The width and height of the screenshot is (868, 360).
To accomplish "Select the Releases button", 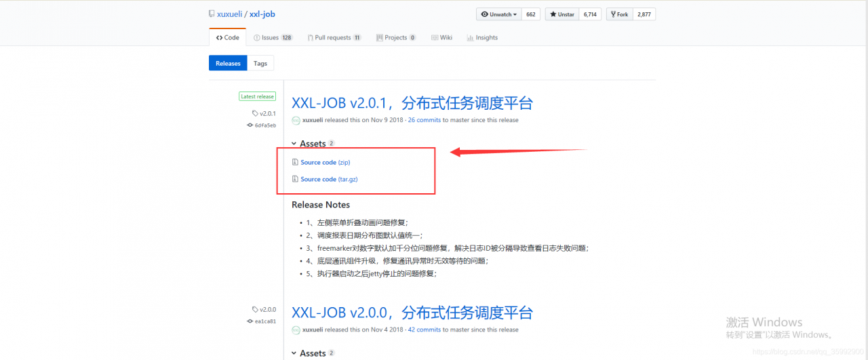I will tap(228, 64).
